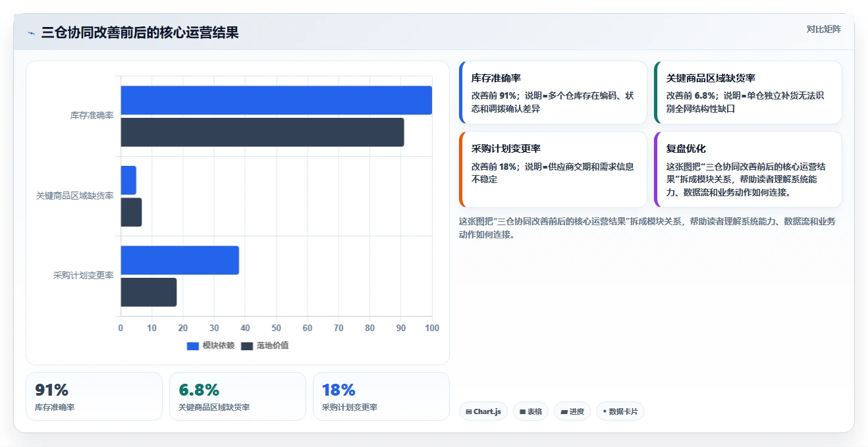
Task: Click the x-axis value 0
Action: 121,328
